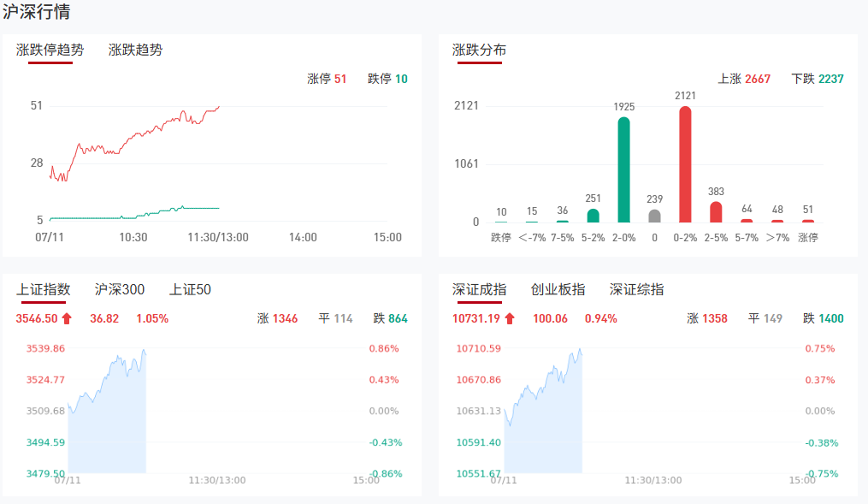Open the 深证综指 tab

pyautogui.click(x=636, y=289)
